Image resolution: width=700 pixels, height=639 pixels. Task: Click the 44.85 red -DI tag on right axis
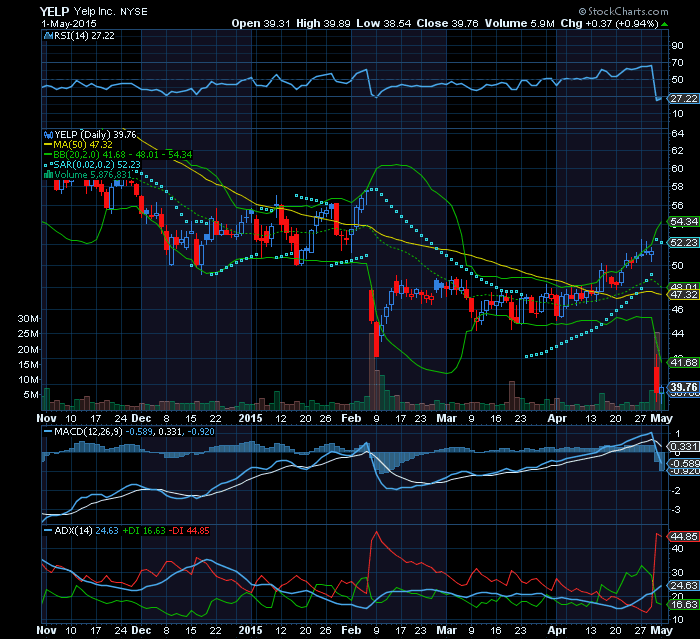(684, 536)
